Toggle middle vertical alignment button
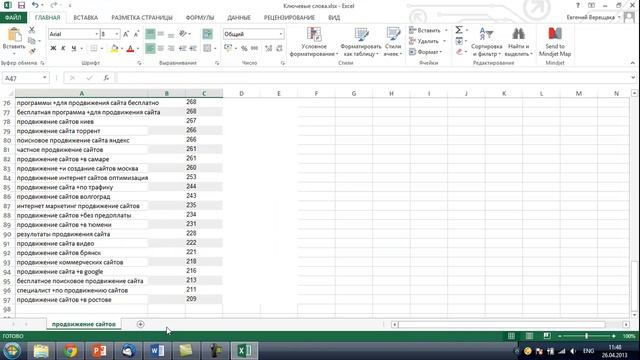The height and width of the screenshot is (360, 640). pyautogui.click(x=161, y=34)
